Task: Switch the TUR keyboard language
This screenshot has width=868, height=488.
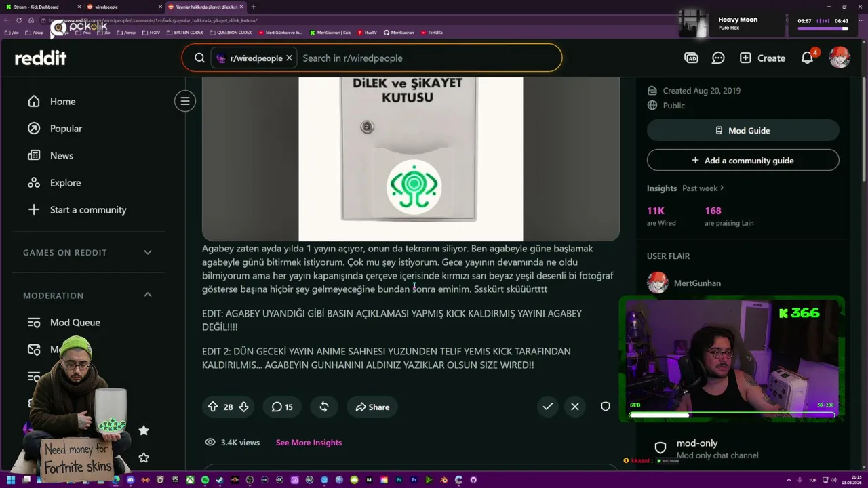Action: [812, 480]
